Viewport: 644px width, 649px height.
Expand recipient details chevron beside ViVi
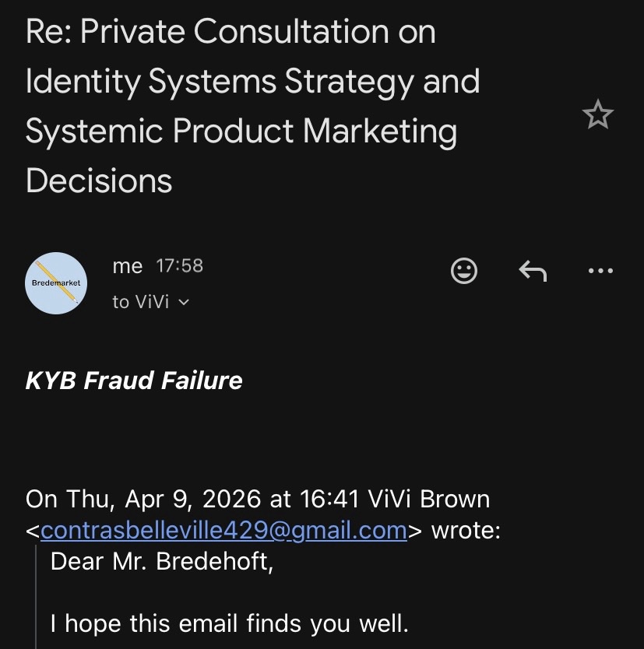(184, 302)
